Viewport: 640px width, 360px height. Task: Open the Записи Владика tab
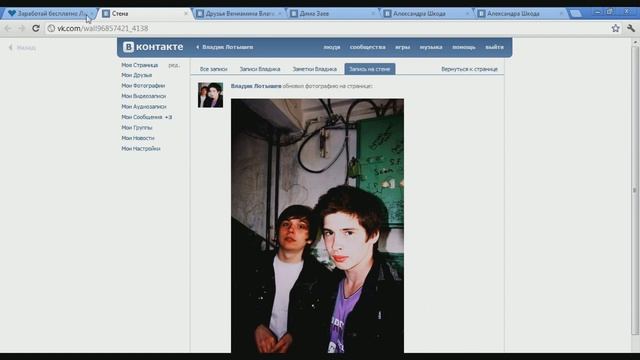click(x=260, y=69)
